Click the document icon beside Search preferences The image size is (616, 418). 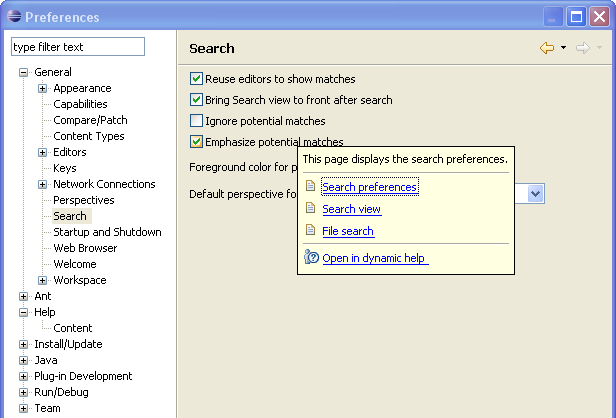point(310,185)
